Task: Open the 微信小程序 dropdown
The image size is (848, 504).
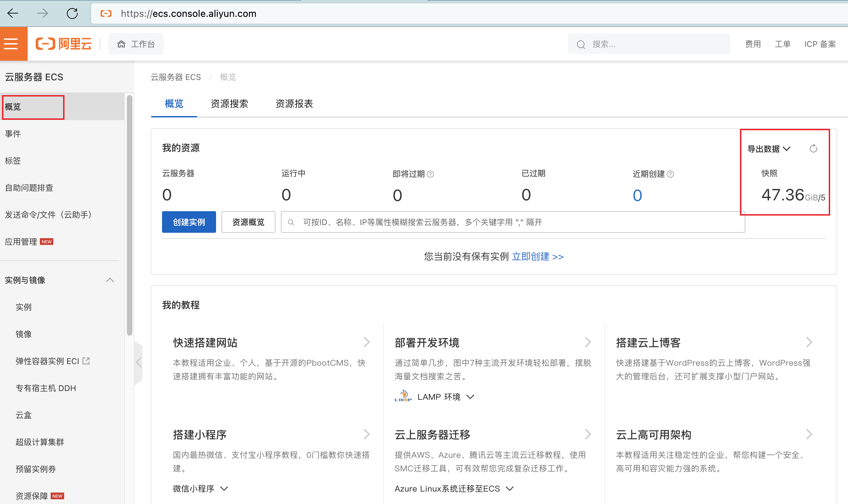Action: coord(201,488)
